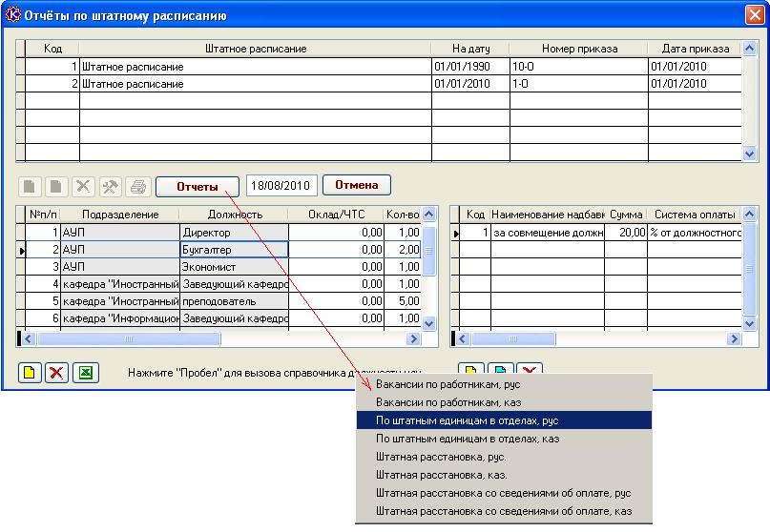Click the application logo in title bar
Image resolution: width=770 pixels, height=532 pixels.
[x=12, y=15]
